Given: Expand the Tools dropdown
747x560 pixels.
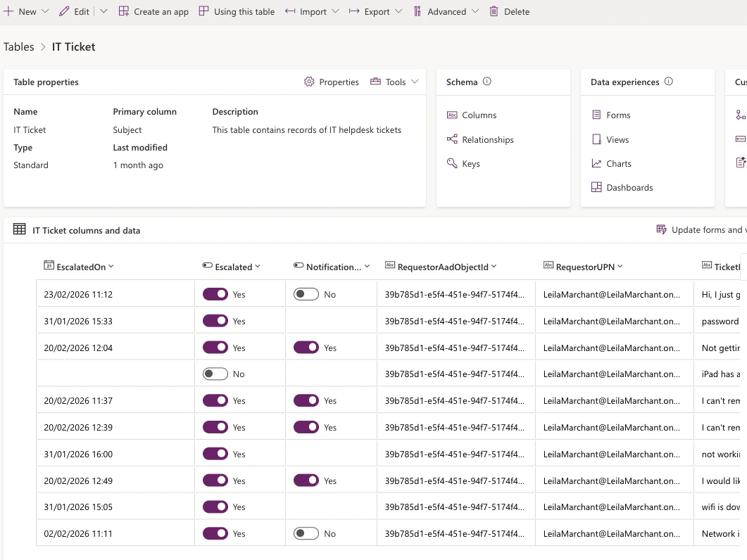Looking at the screenshot, I should (395, 82).
